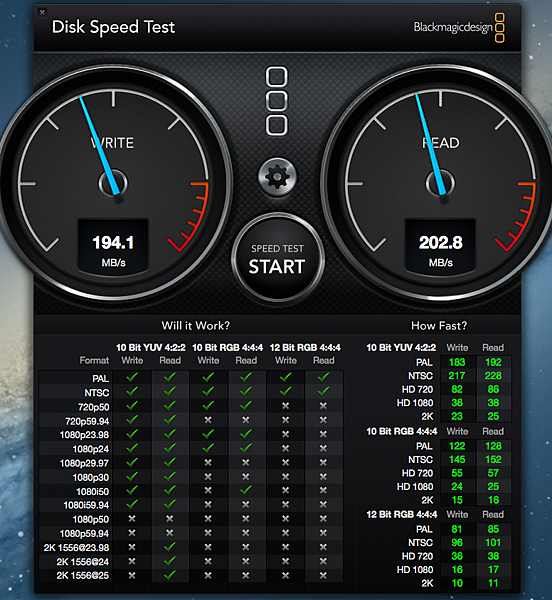Click the NTSC 10 Bit YUV read checkmark
This screenshot has width=552, height=600.
(x=169, y=391)
